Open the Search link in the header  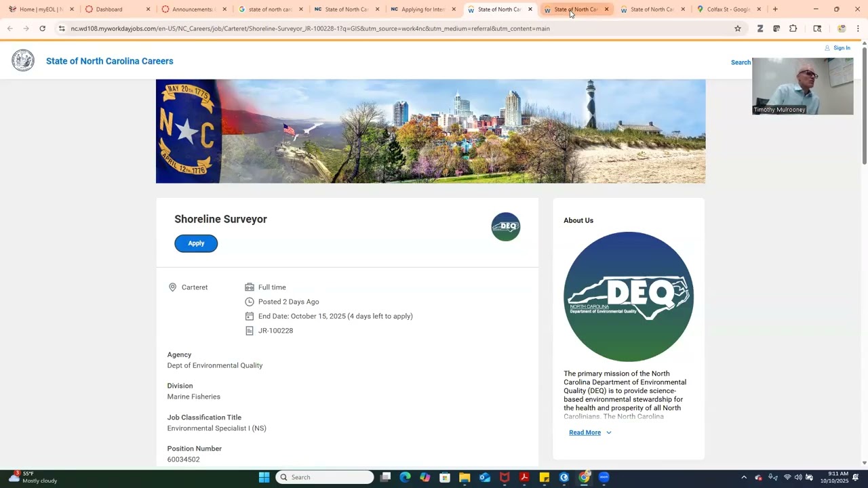[x=741, y=62]
